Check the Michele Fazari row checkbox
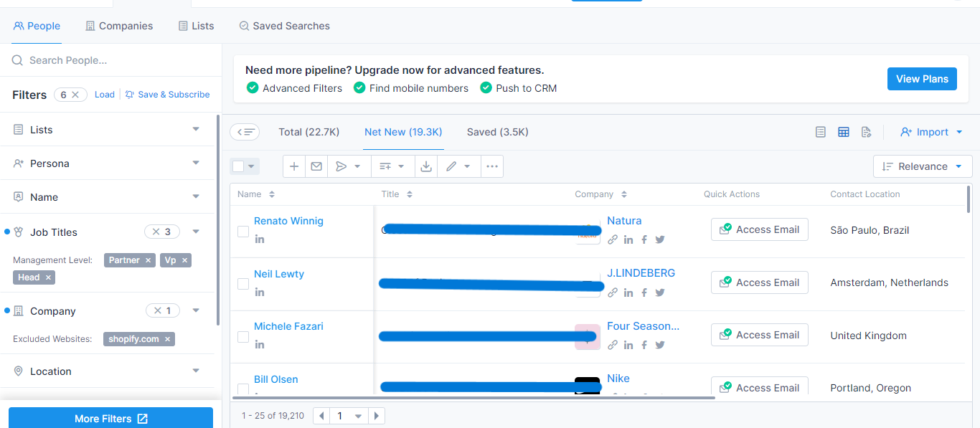This screenshot has width=980, height=428. click(x=243, y=336)
